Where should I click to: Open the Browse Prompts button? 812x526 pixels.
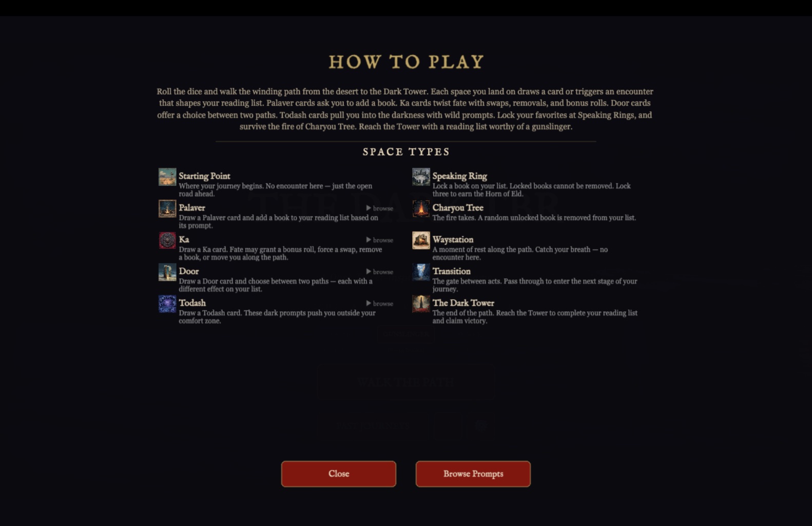(x=473, y=474)
